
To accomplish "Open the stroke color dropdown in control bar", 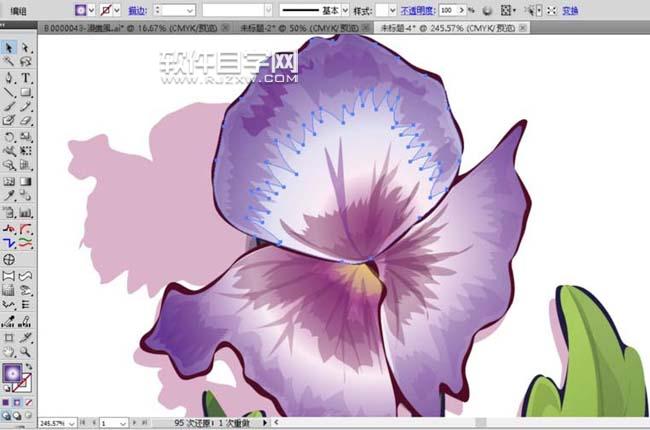I will [x=119, y=9].
